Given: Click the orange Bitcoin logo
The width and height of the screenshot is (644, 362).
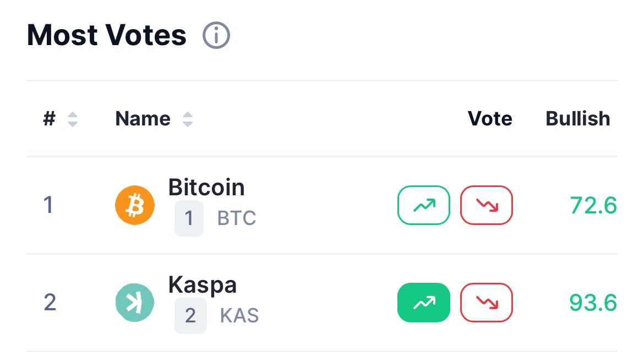Looking at the screenshot, I should 135,205.
